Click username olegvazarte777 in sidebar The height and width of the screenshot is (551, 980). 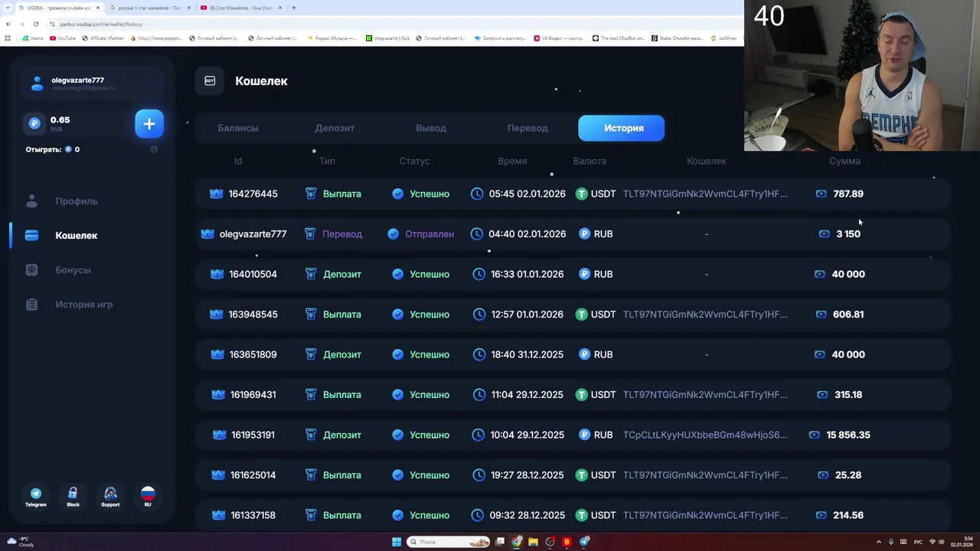tap(77, 80)
